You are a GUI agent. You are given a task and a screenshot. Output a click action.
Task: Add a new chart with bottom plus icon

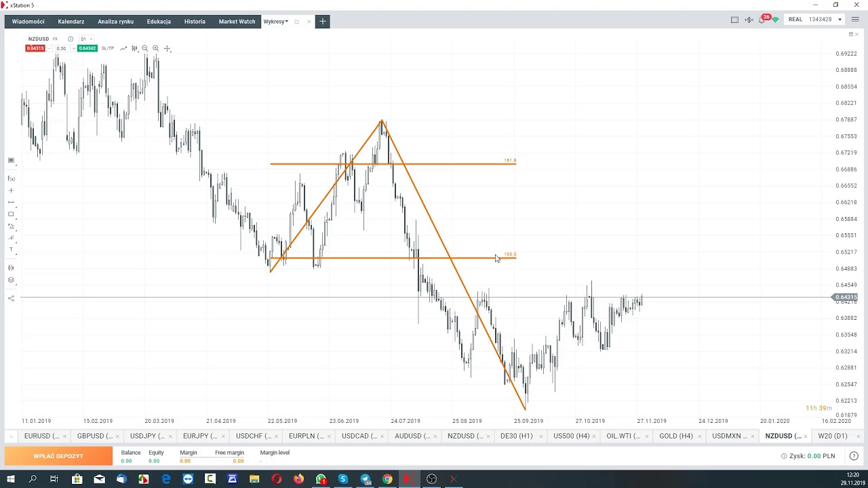click(10, 436)
